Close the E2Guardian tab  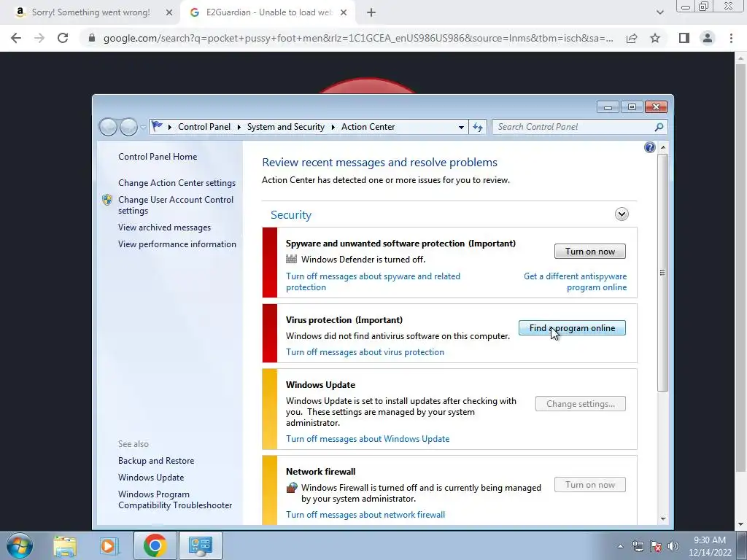tap(344, 13)
